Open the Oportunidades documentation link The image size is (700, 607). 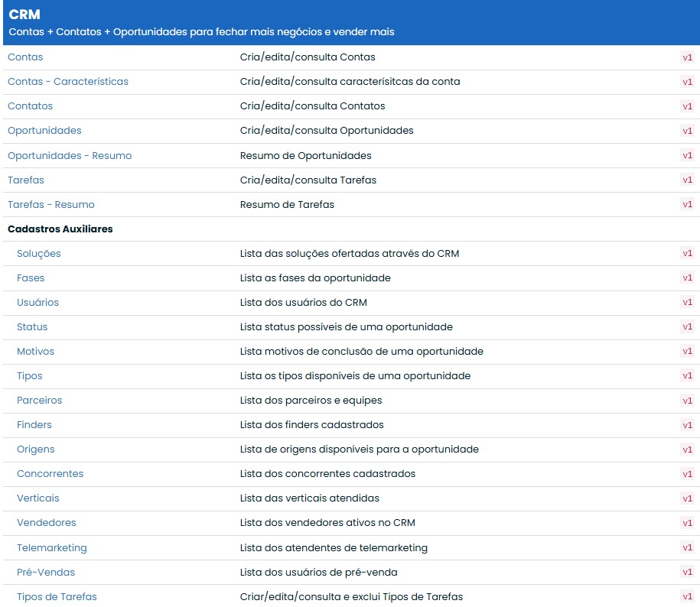[x=44, y=131]
